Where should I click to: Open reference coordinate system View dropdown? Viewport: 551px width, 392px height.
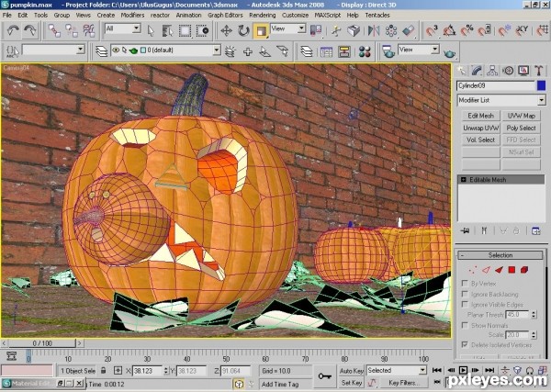coord(301,28)
